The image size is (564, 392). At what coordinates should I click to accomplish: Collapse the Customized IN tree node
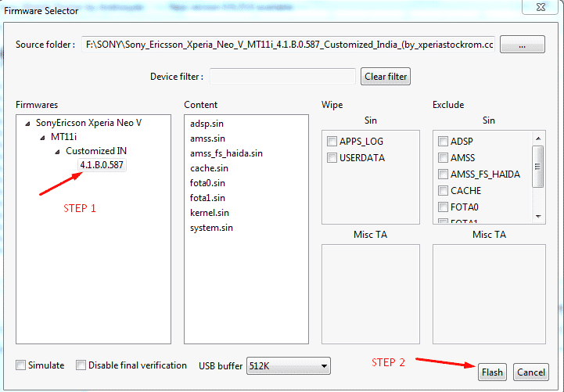(57, 152)
